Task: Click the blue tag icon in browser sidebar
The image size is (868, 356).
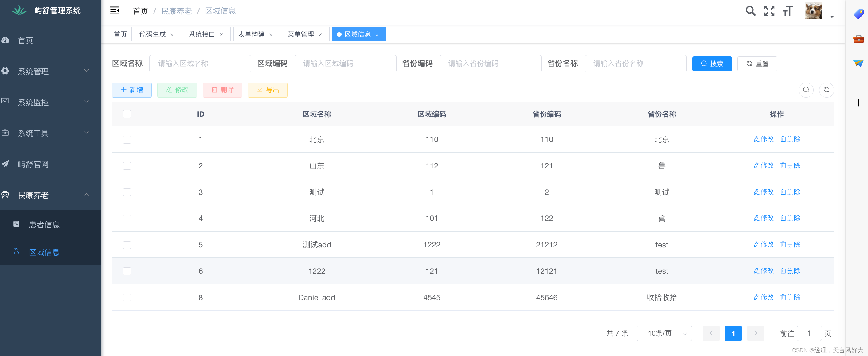Action: 858,14
